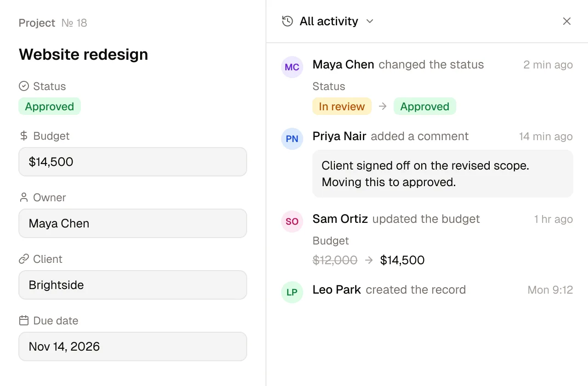Edit the Due date field Nov 14, 2026
The image size is (588, 386).
133,346
